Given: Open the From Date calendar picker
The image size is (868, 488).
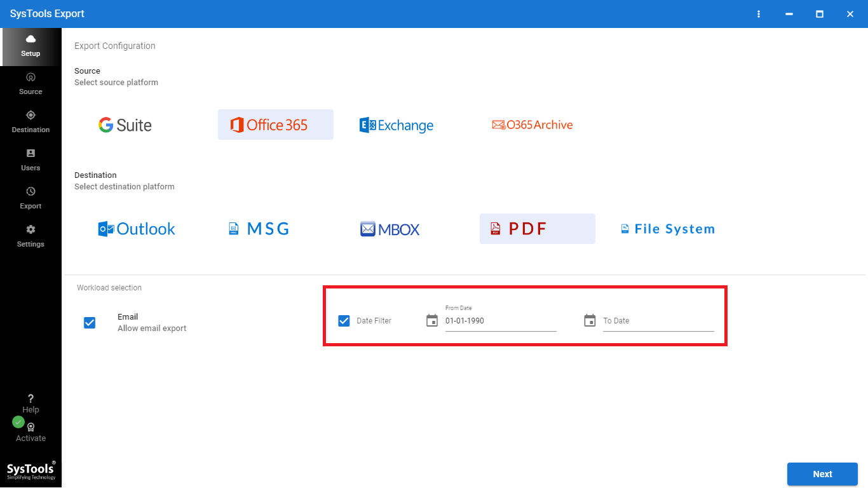Looking at the screenshot, I should (432, 320).
